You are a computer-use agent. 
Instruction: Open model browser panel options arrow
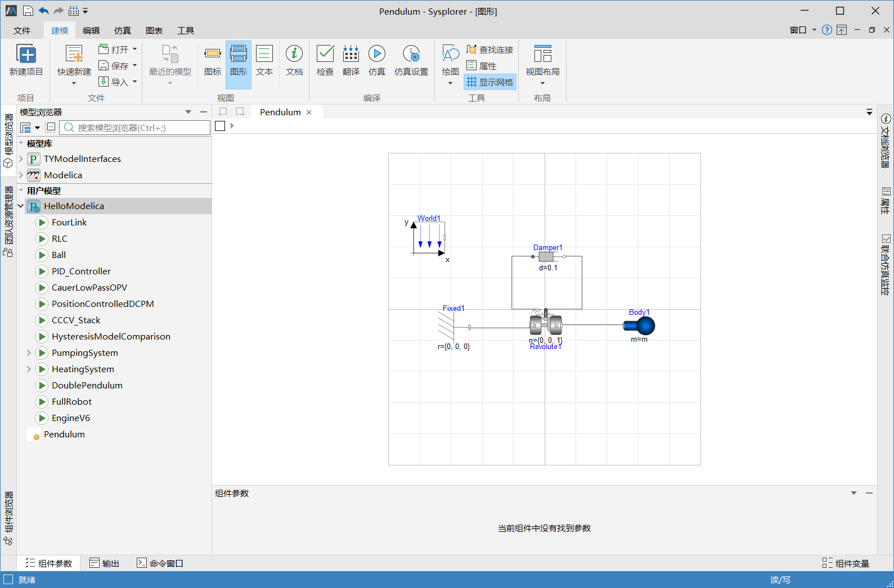(x=188, y=112)
